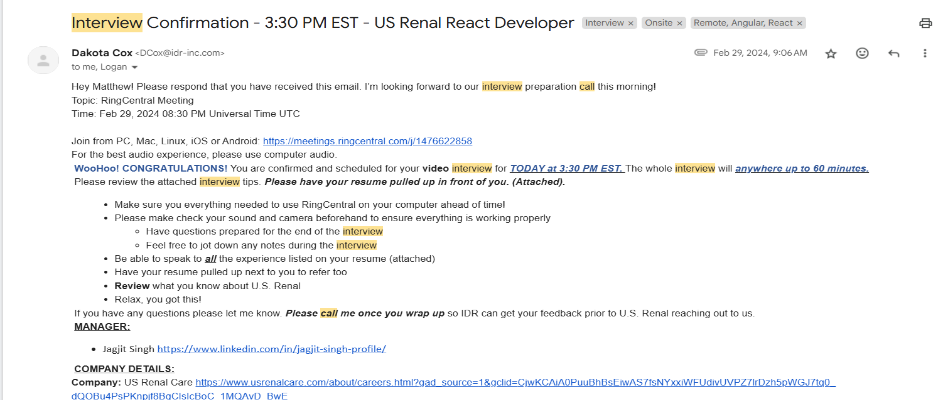Click Dakota Cox's profile avatar
Viewport: 943px width, 400px height.
(x=42, y=61)
